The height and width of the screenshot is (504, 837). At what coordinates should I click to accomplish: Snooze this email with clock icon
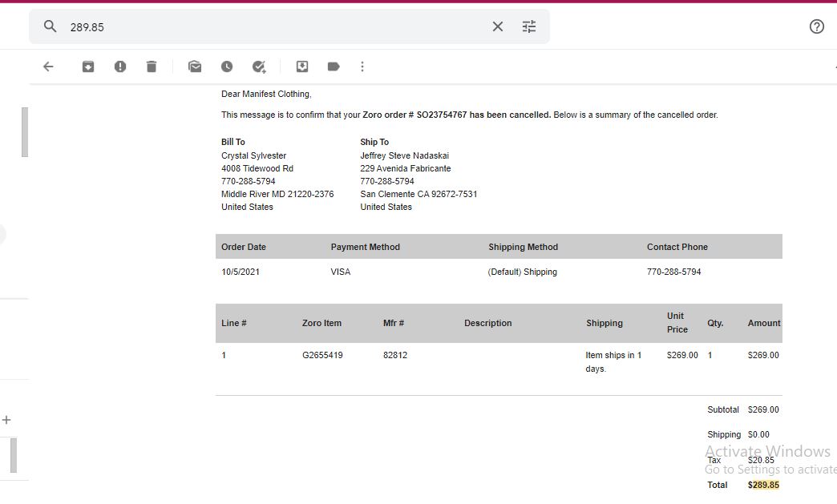(x=227, y=67)
